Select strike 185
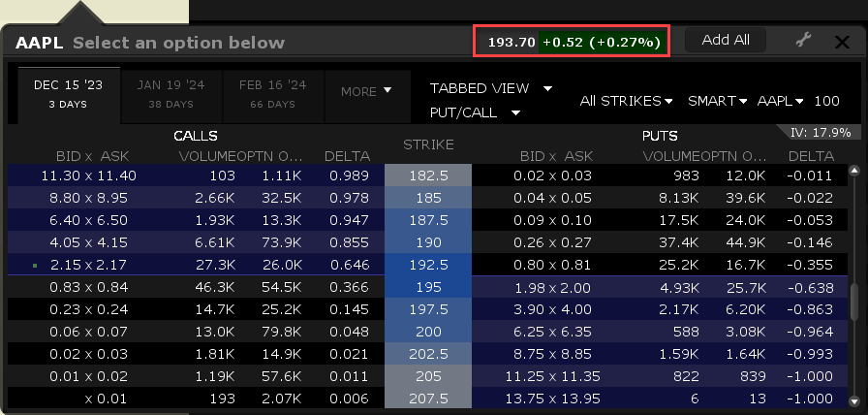Viewport: 868px width, 415px height. click(x=428, y=198)
